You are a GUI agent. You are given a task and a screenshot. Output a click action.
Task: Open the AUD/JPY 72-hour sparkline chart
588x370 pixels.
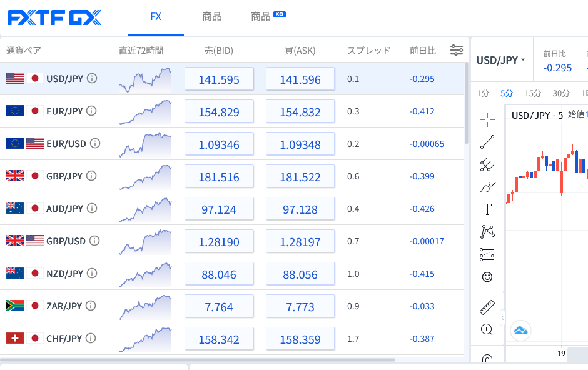(145, 208)
